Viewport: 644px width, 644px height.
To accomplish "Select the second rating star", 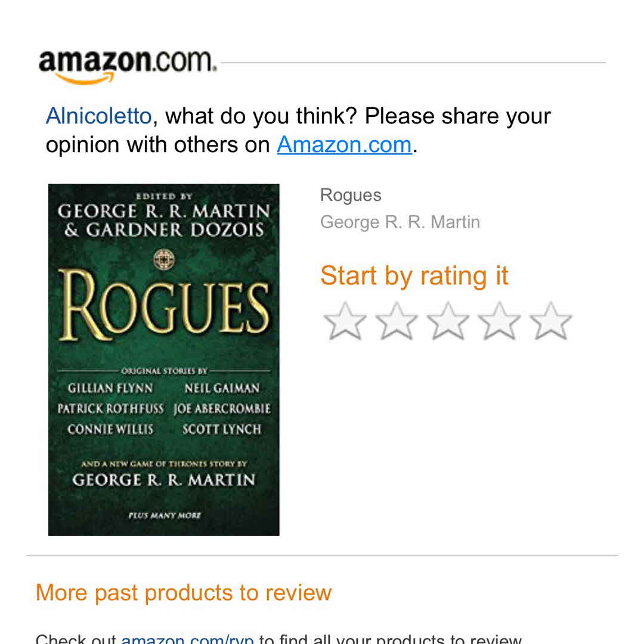I will pyautogui.click(x=397, y=321).
